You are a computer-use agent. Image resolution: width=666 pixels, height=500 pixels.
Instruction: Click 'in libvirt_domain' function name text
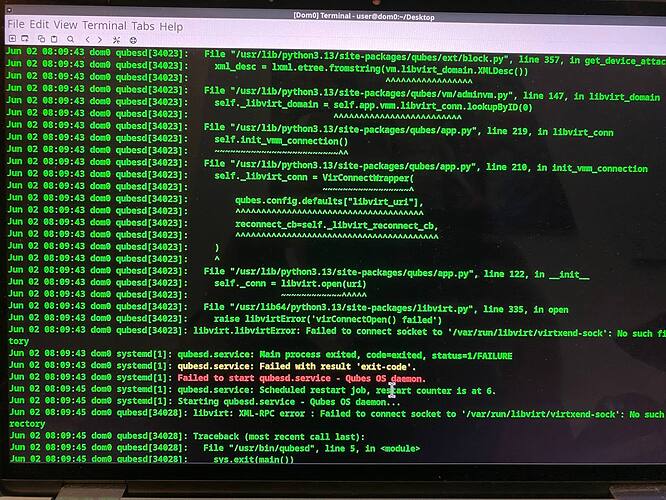617,97
